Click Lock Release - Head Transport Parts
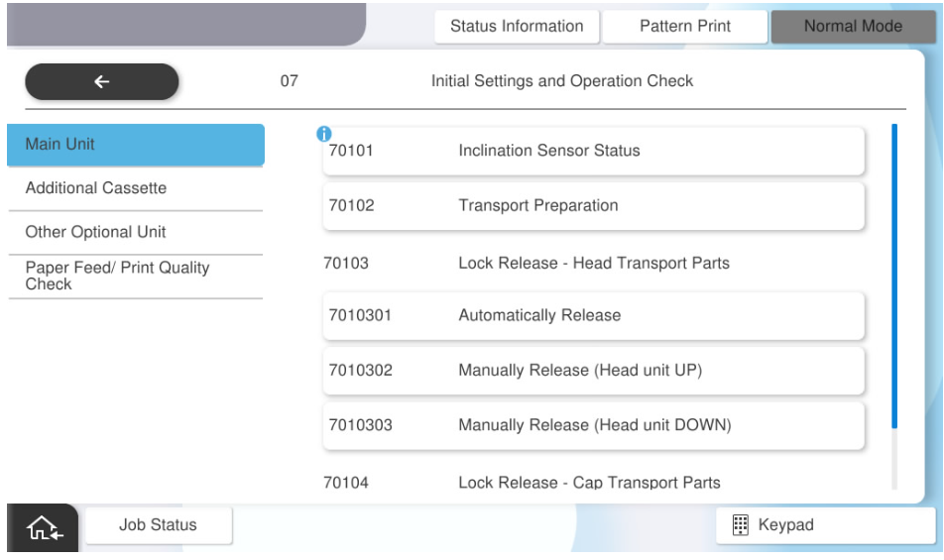 point(593,264)
